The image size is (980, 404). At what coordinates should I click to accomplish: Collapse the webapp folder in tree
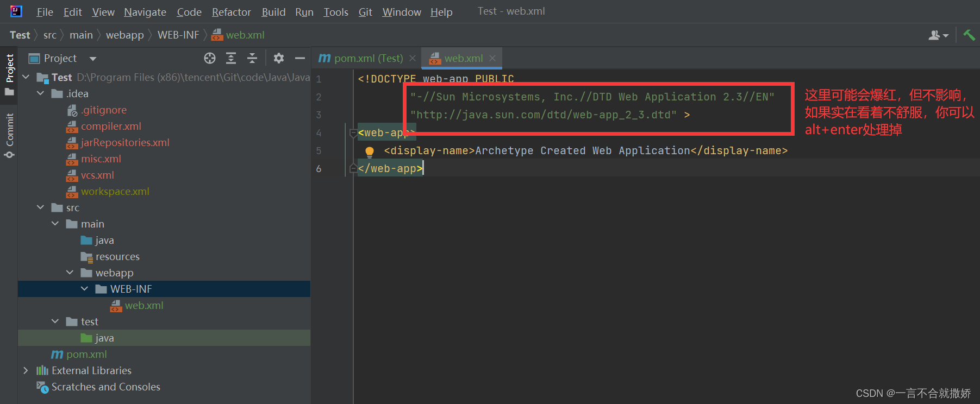point(70,273)
